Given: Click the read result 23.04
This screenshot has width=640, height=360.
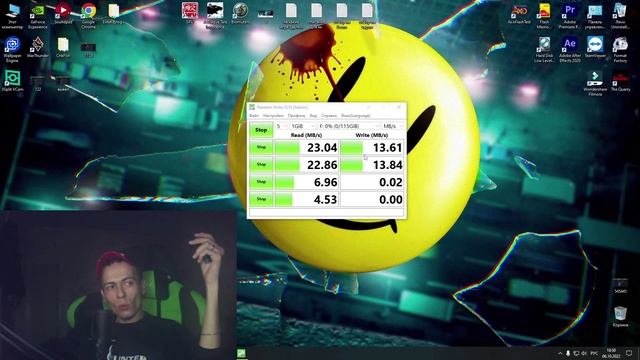Looking at the screenshot, I should tap(307, 147).
